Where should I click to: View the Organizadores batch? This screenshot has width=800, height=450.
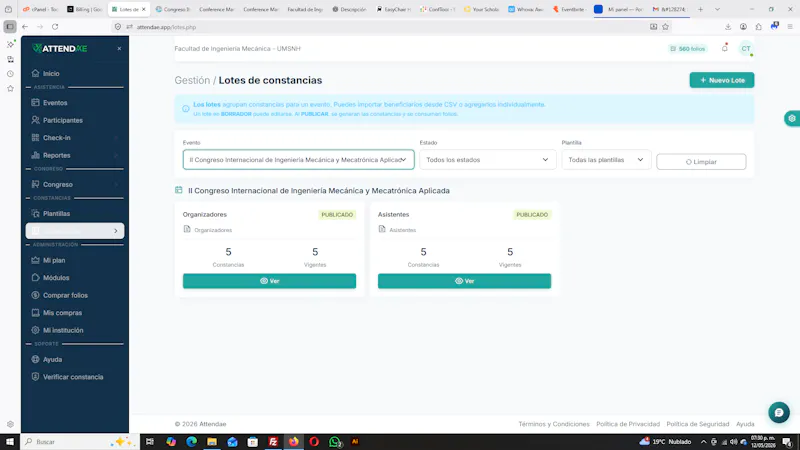269,281
